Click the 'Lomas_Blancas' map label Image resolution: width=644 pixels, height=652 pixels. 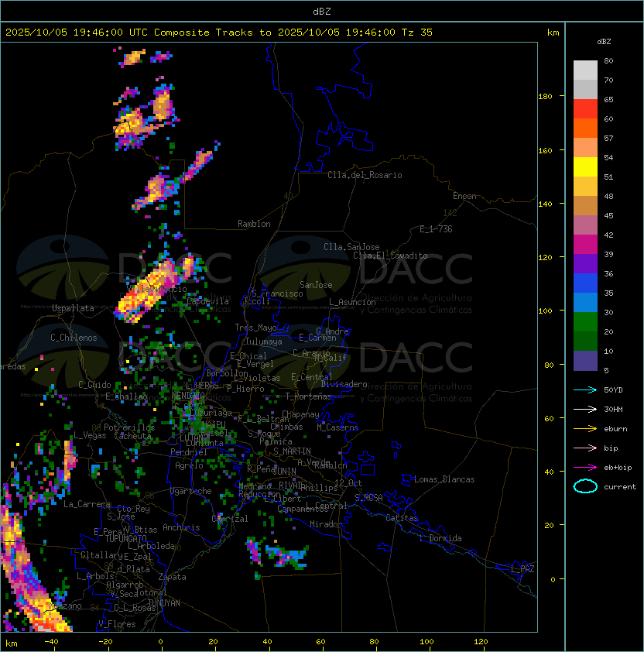tap(444, 479)
